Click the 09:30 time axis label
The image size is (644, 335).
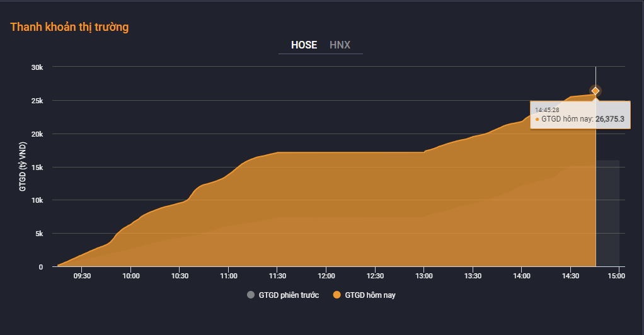pyautogui.click(x=82, y=276)
